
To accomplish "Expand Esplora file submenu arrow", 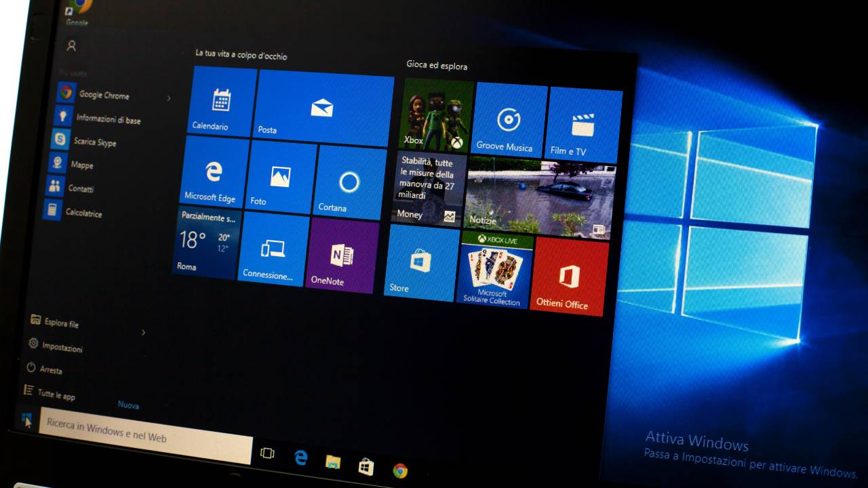I will (143, 332).
